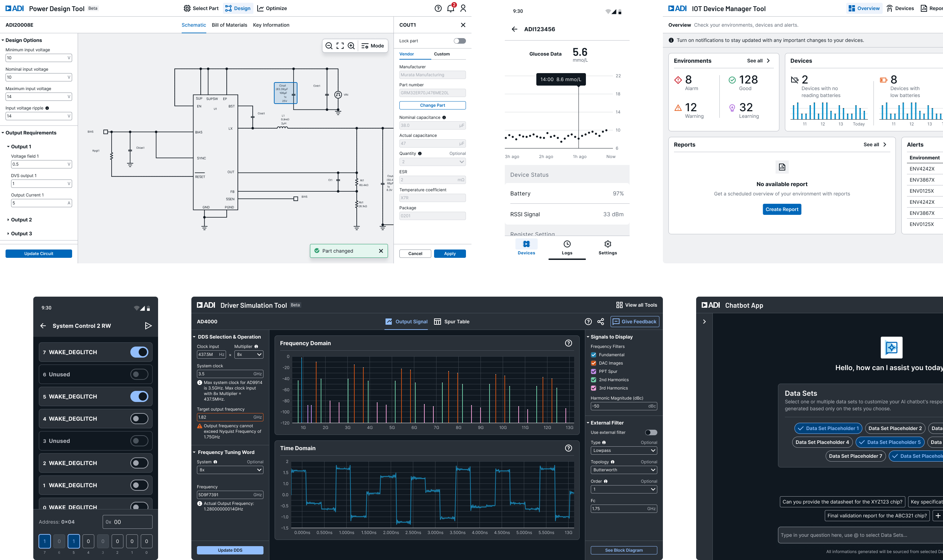Open View all Tools grid icon
The width and height of the screenshot is (943, 560).
pos(619,305)
